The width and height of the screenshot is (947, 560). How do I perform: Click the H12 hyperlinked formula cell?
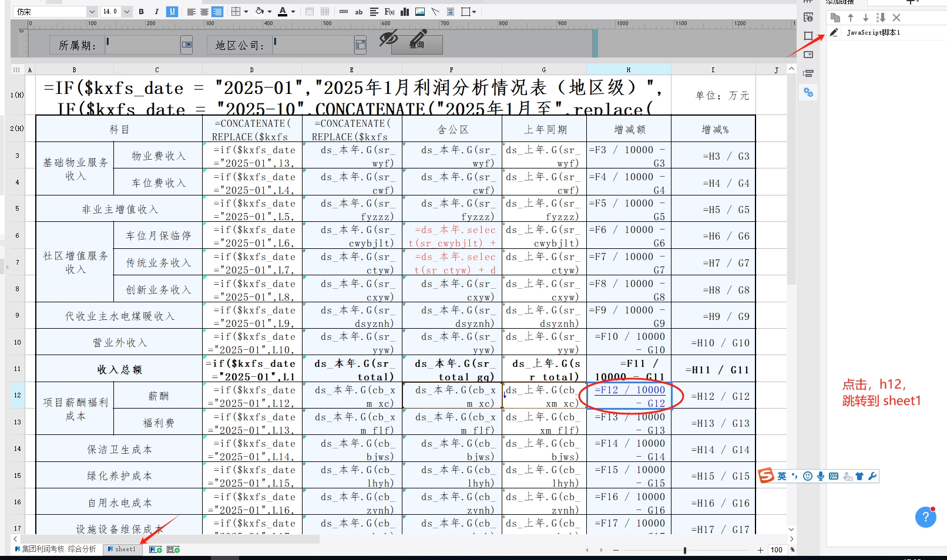629,396
